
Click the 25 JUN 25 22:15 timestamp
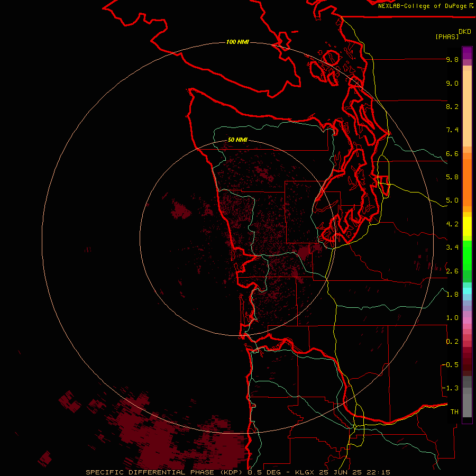pyautogui.click(x=354, y=472)
